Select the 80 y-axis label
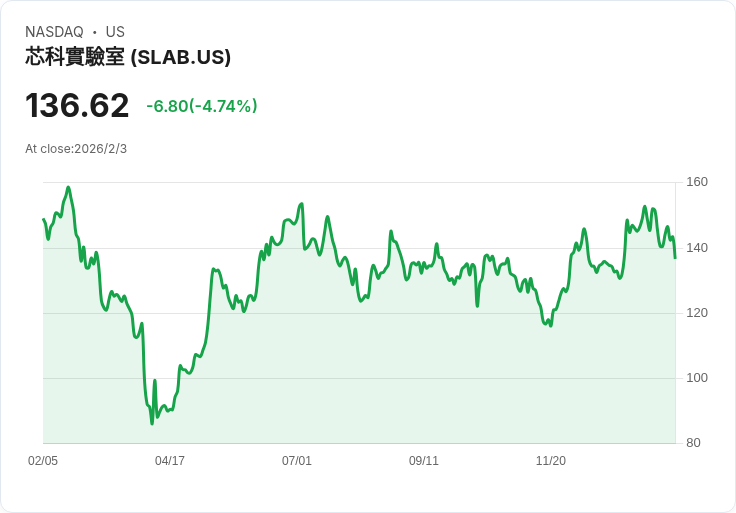 (x=694, y=443)
